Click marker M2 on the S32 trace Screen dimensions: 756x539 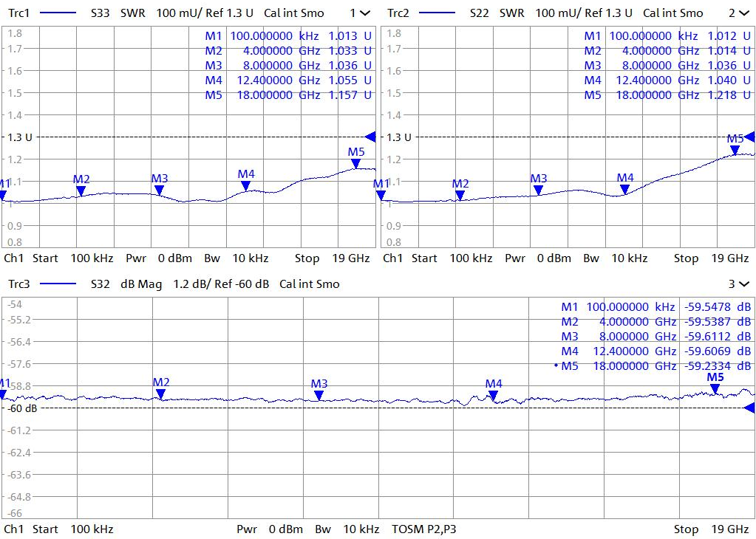pos(161,394)
